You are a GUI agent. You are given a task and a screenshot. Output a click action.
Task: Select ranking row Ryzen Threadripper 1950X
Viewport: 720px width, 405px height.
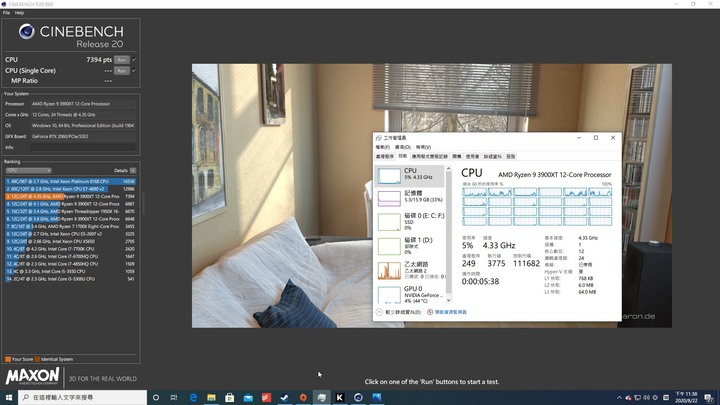click(x=70, y=212)
